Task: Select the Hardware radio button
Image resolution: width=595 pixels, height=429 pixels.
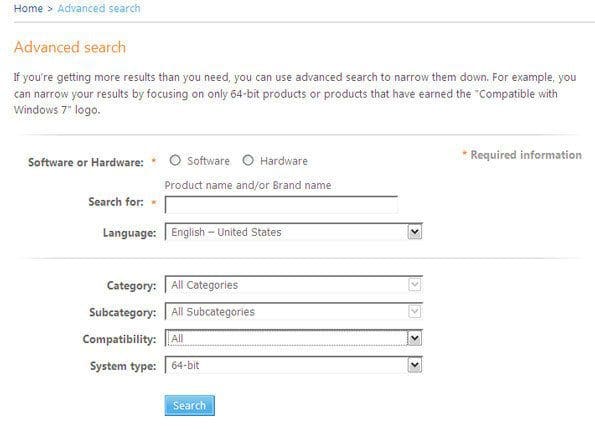Action: [x=248, y=160]
